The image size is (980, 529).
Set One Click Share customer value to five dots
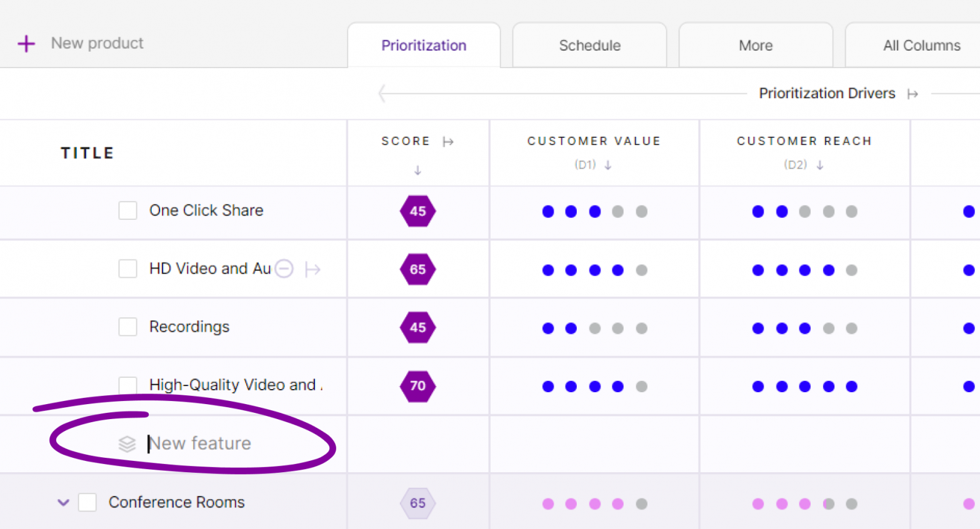pyautogui.click(x=641, y=212)
